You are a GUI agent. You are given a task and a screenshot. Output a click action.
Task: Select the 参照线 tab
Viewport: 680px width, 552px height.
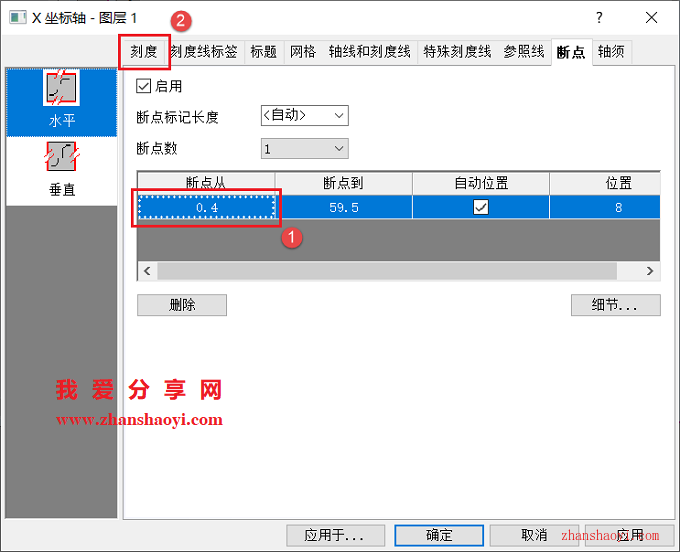click(x=524, y=52)
